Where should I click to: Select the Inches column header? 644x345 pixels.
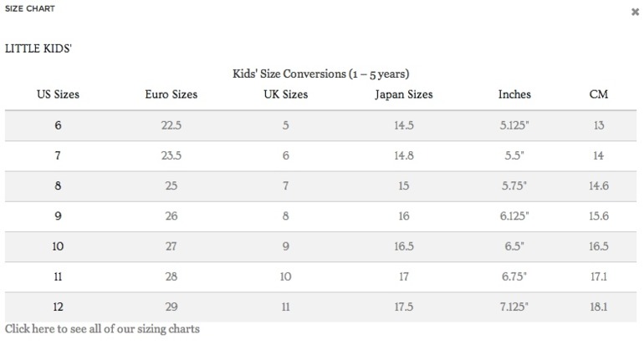click(x=514, y=94)
